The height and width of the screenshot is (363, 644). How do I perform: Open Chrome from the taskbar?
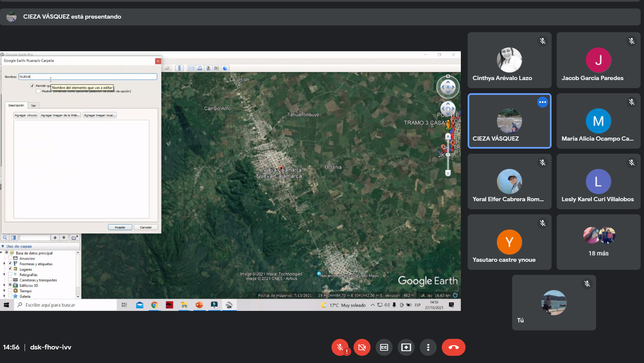tap(154, 305)
